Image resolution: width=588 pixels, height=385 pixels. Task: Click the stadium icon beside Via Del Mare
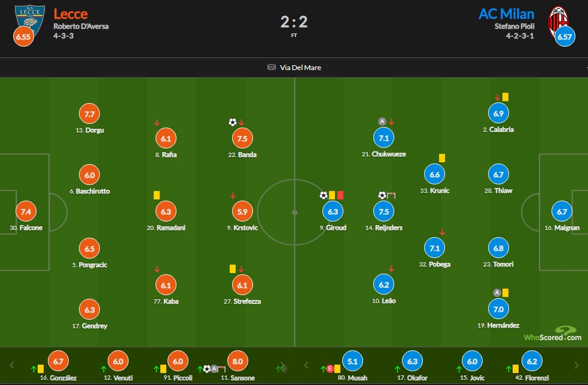pos(271,68)
